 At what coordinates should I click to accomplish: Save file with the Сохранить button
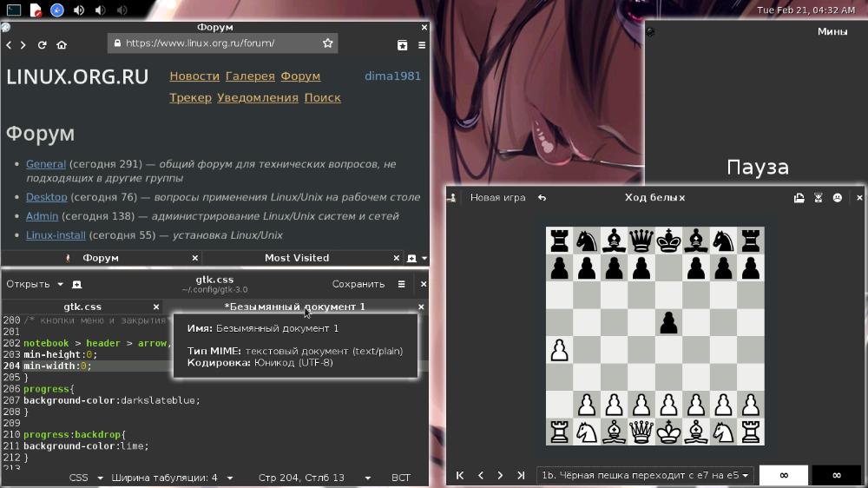(x=358, y=284)
